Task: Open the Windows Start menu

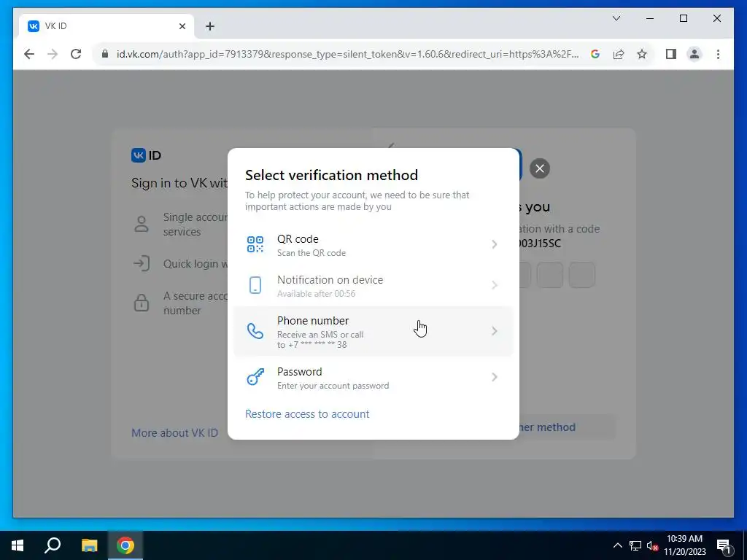Action: (18, 545)
